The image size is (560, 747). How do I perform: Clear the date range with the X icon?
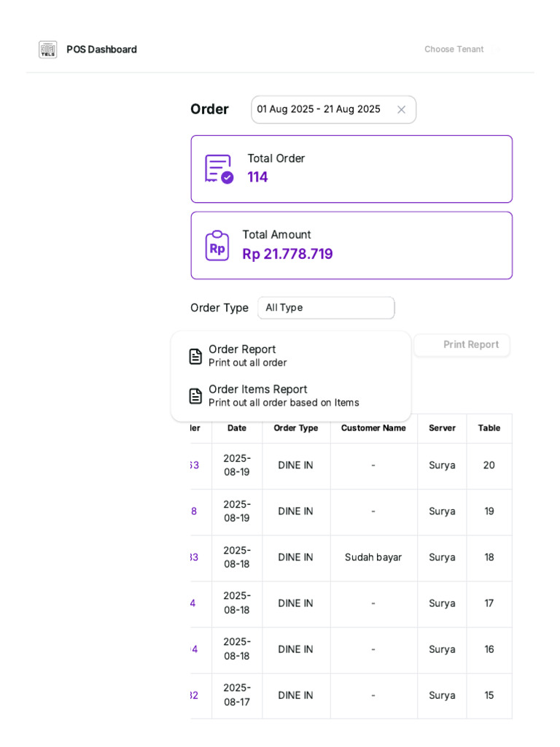401,109
